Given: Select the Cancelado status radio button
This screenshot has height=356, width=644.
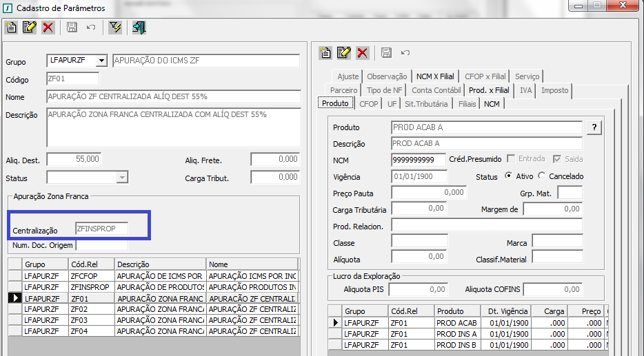Looking at the screenshot, I should (541, 176).
